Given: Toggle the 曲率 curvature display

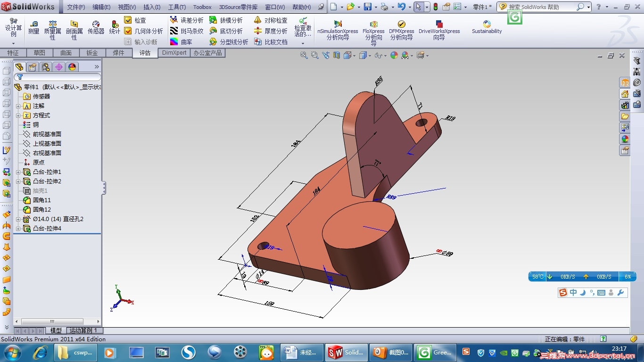Looking at the screenshot, I should coord(181,42).
